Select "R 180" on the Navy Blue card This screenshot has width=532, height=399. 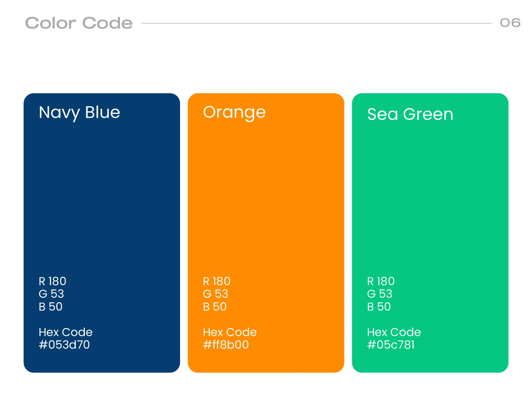point(53,281)
